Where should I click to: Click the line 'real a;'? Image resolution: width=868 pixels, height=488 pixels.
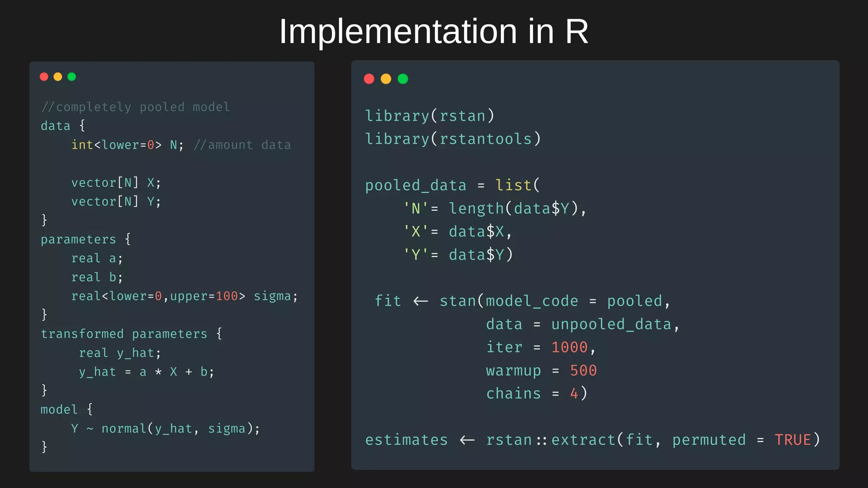click(97, 258)
